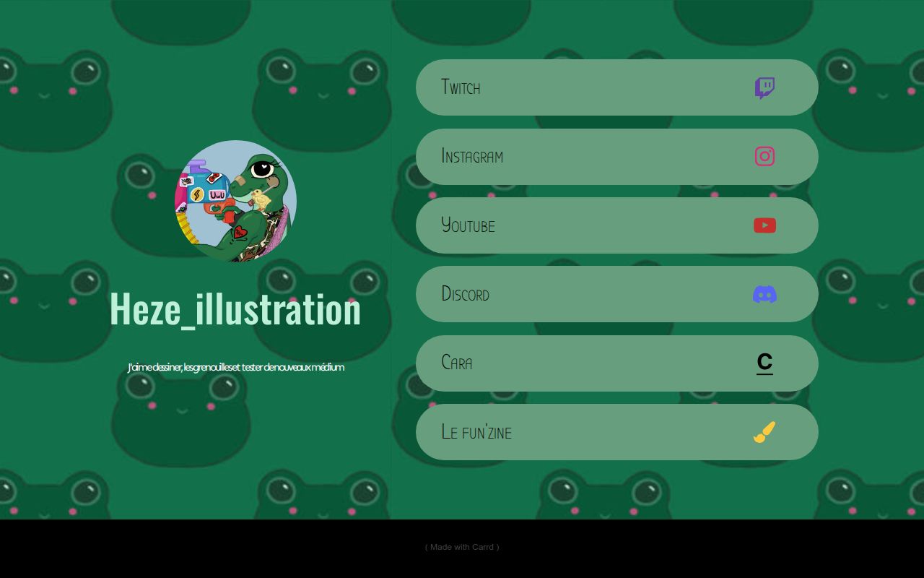This screenshot has height=578, width=924.
Task: Go to the Youtube link label
Action: (468, 225)
